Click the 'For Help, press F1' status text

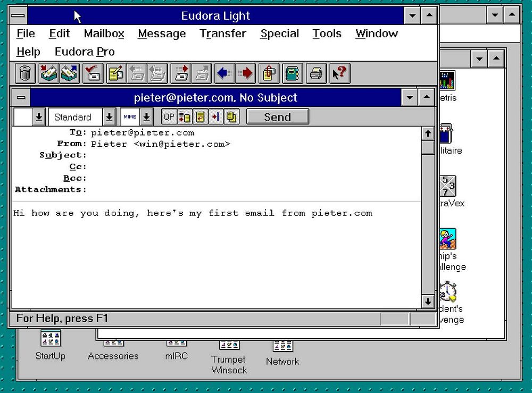coord(62,319)
